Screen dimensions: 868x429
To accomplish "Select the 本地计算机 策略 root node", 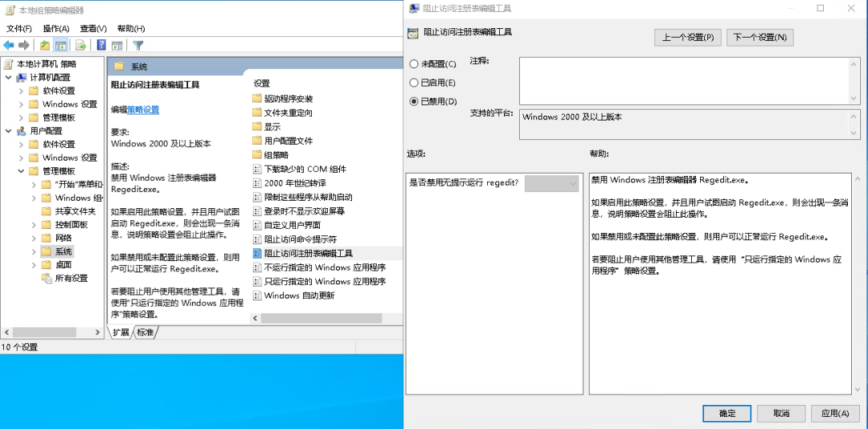I will click(47, 63).
